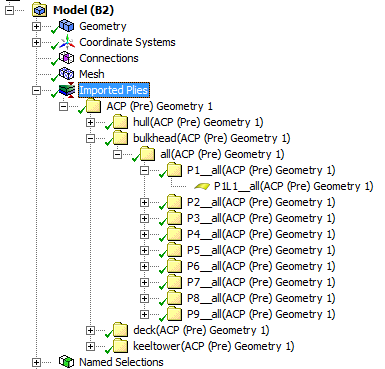This screenshot has width=385, height=369.
Task: Select bulkhead(ACP (Pre) Geometry 1) label
Action: click(x=212, y=138)
